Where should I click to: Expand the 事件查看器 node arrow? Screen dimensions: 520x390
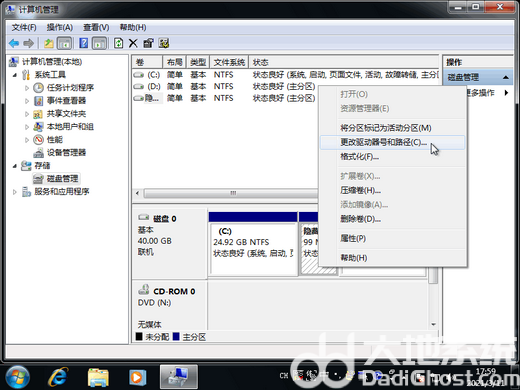tap(27, 101)
